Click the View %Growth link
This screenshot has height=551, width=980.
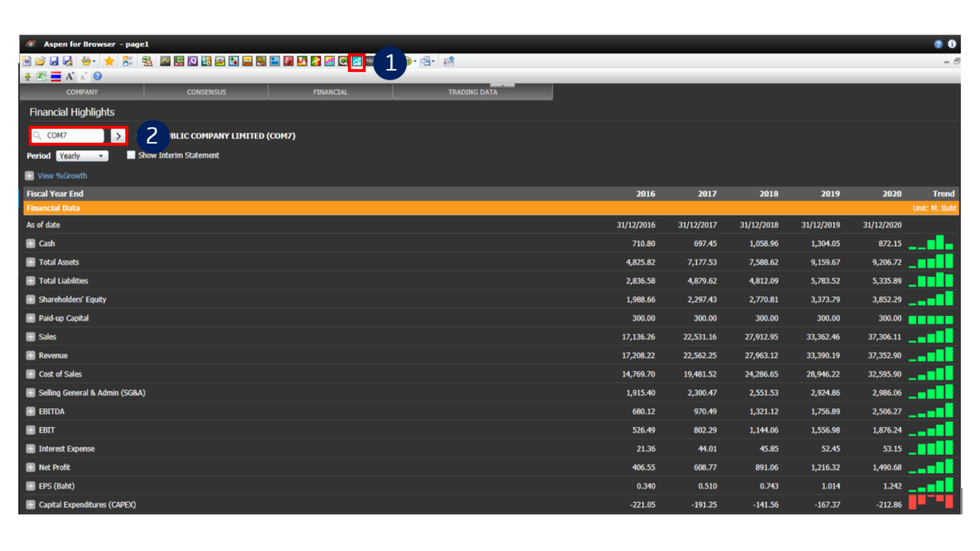pyautogui.click(x=62, y=176)
